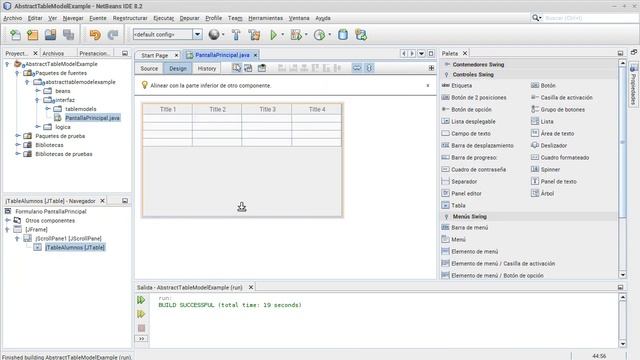640x360 pixels.
Task: Toggle horizontal resizability button
Action: tap(357, 68)
